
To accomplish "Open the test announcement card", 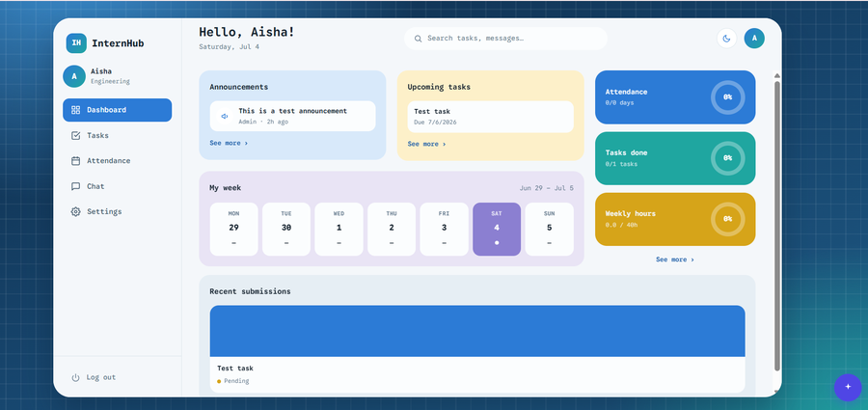I will pos(292,116).
